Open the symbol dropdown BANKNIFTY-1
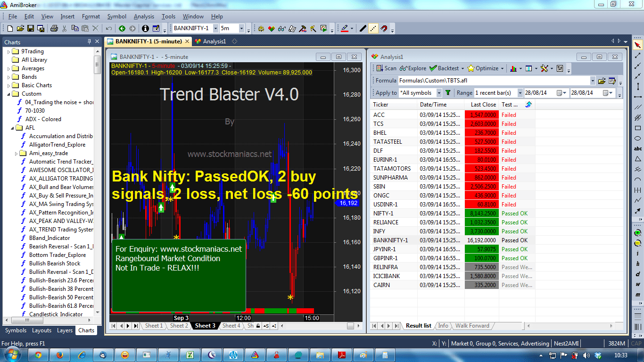 coord(215,28)
